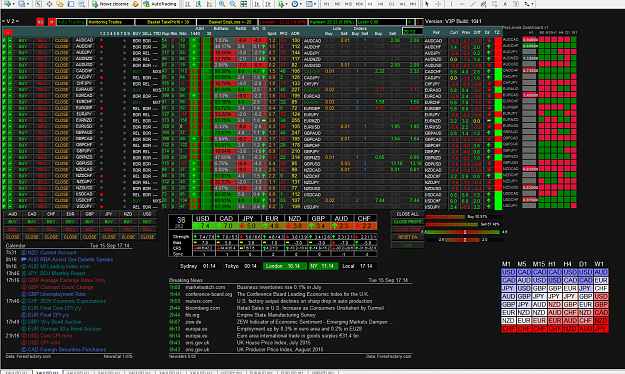Open a new chart from the toolbar
Image resolution: width=625 pixels, height=374 pixels.
click(x=7, y=4)
